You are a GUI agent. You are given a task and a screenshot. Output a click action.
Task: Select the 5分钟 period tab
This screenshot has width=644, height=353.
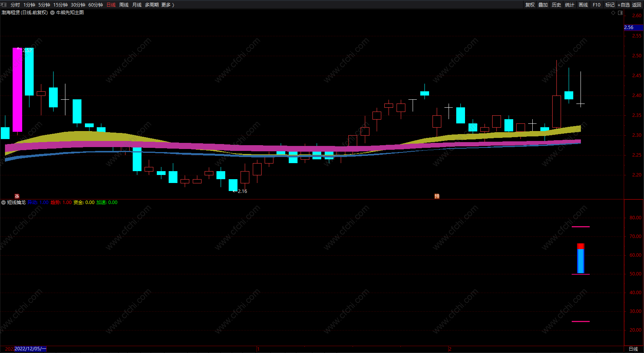(44, 5)
